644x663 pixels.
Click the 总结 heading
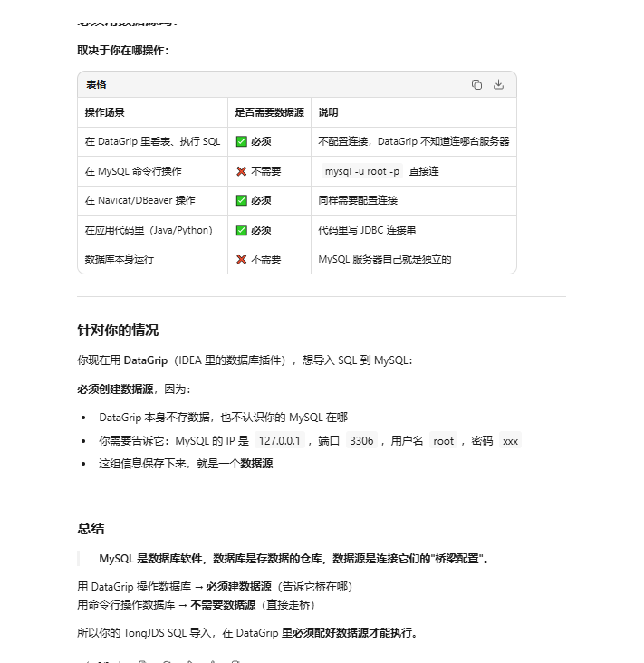[x=91, y=529]
